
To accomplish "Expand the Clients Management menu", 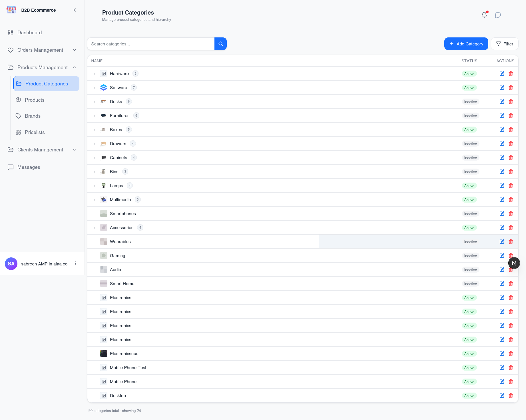I will tap(42, 150).
